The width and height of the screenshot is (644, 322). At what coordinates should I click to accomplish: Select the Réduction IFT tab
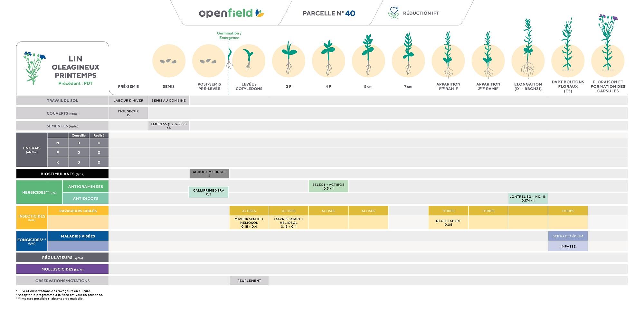(421, 13)
